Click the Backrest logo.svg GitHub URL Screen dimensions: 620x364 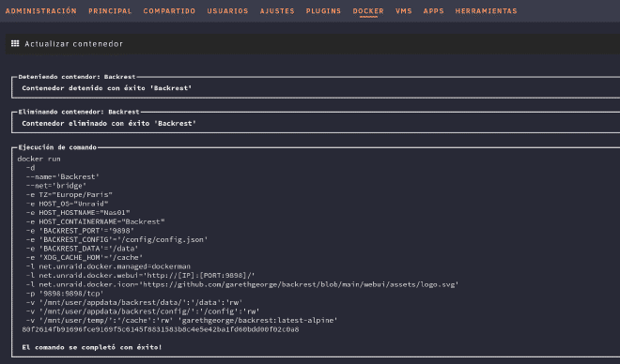point(301,284)
